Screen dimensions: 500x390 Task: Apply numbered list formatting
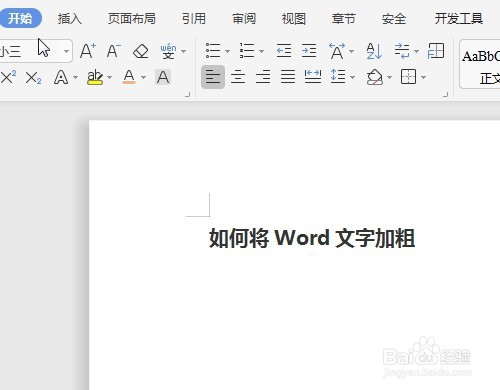[x=247, y=51]
